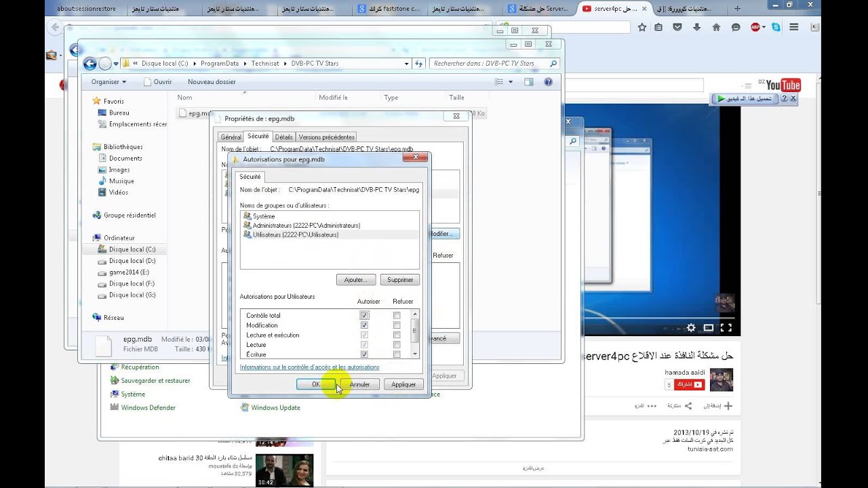Open the Explorer help question-mark icon
Image resolution: width=868 pixels, height=488 pixels.
coord(548,82)
